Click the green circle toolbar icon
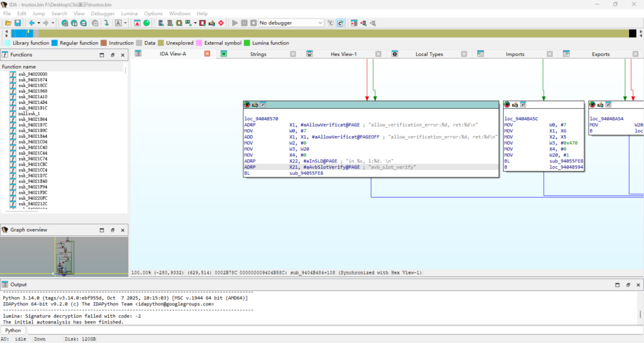 click(x=147, y=23)
